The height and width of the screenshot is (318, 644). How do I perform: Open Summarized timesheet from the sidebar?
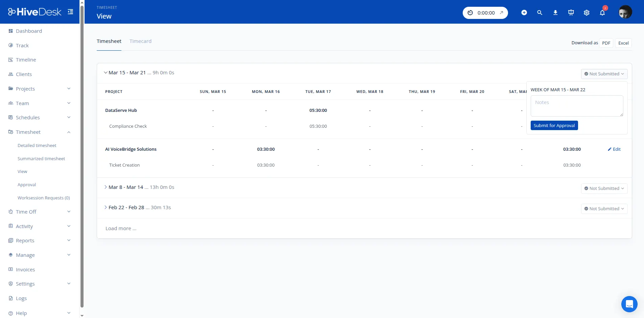point(41,158)
